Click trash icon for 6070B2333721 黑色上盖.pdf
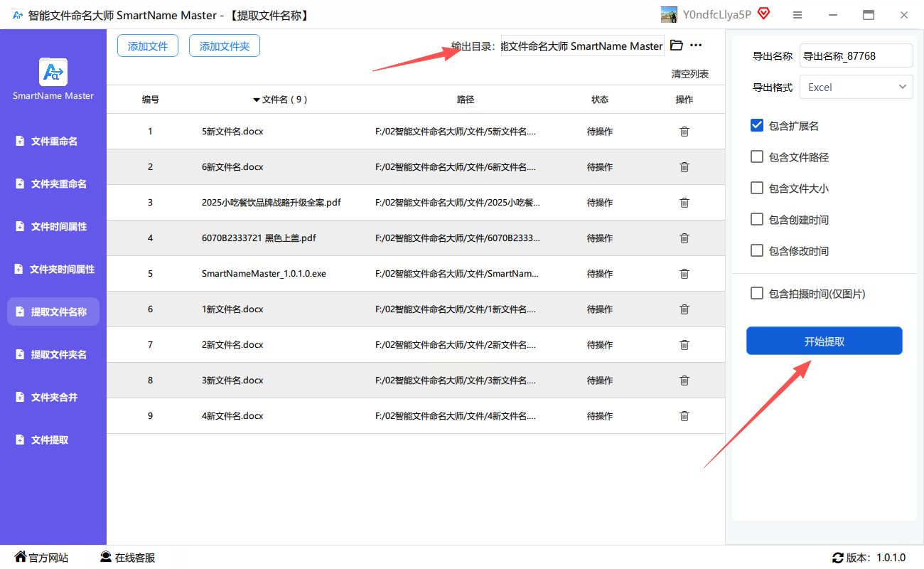 click(684, 238)
